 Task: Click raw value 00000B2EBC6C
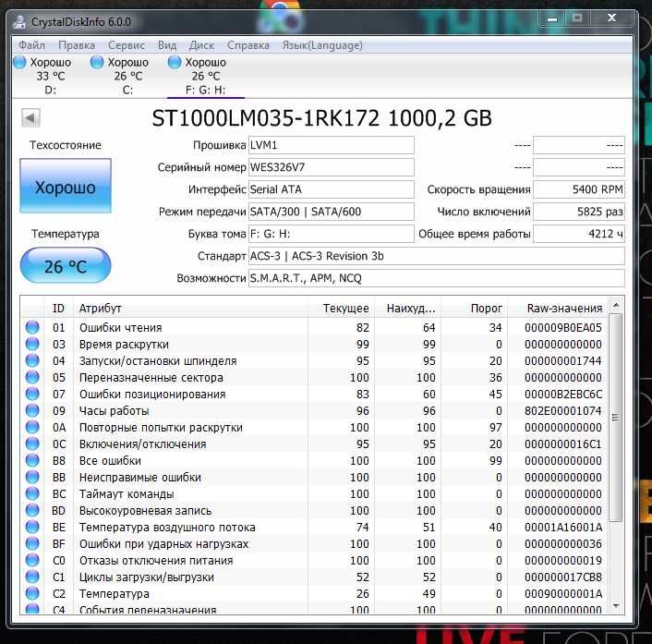coord(563,395)
